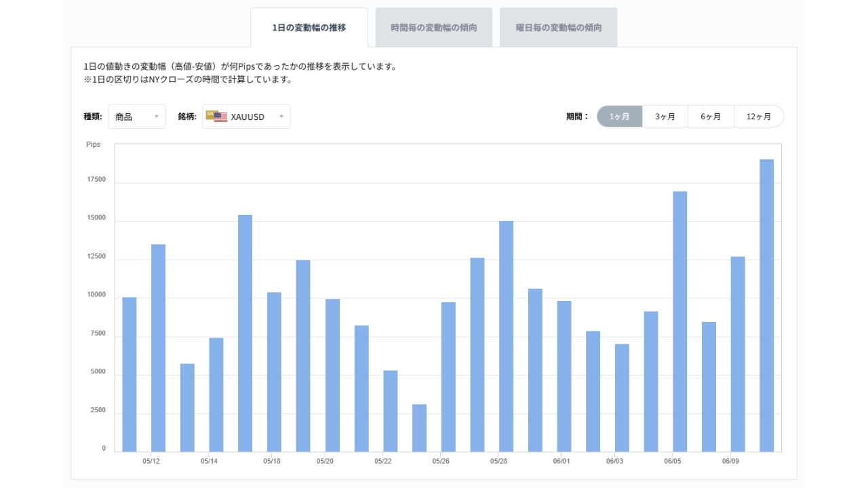The image size is (868, 488).
Task: Click the 15000 y-axis value
Action: click(96, 218)
